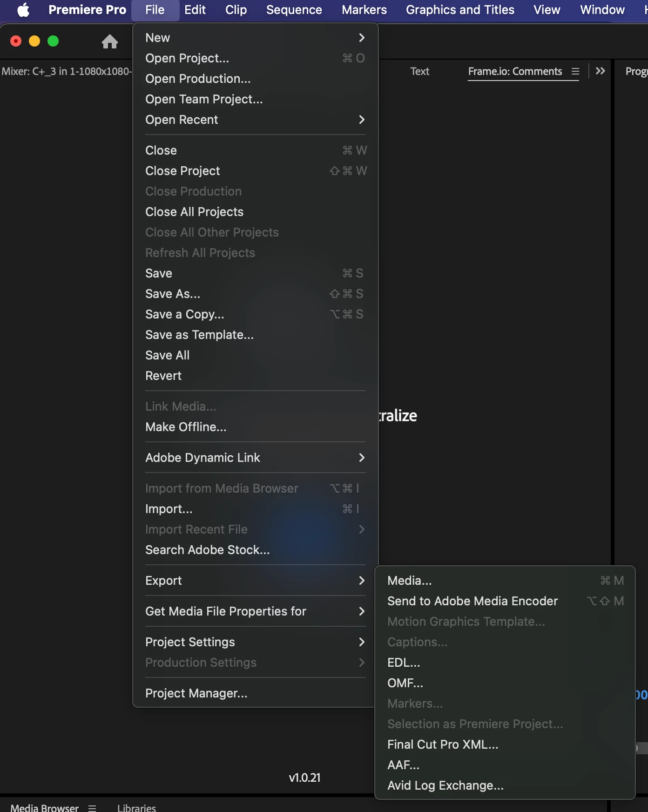This screenshot has height=812, width=648.
Task: Choose Search Adobe Stock...
Action: click(x=255, y=550)
